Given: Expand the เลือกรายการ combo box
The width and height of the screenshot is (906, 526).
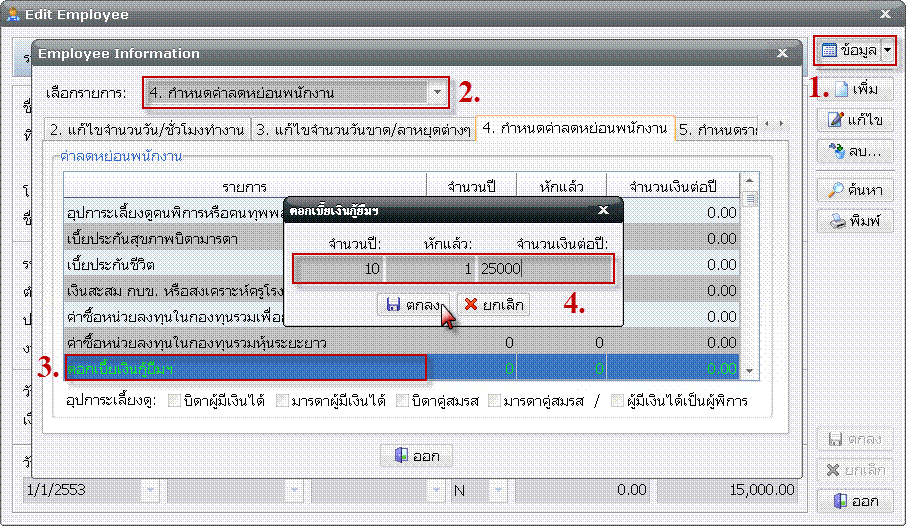Looking at the screenshot, I should (x=437, y=93).
